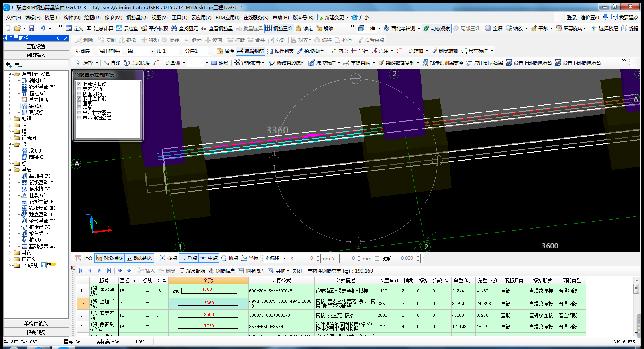Enable 旋转 rotate checkbox
644x349 pixels.
tap(377, 258)
